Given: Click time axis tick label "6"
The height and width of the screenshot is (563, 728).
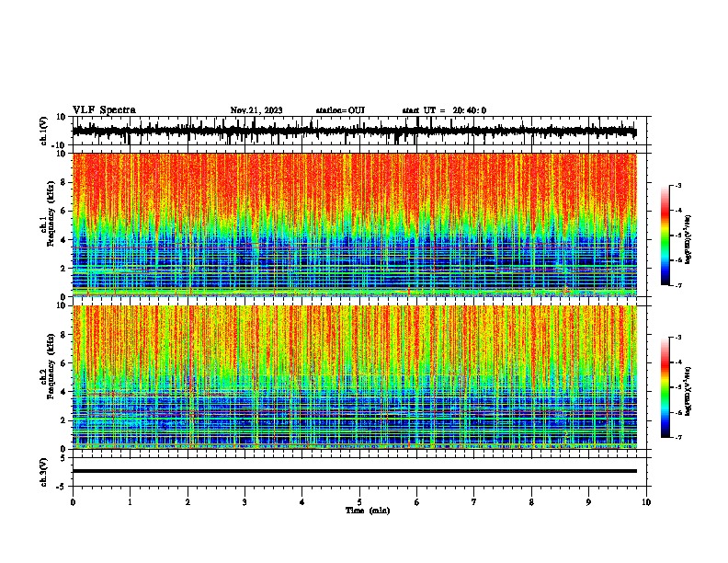Looking at the screenshot, I should (x=417, y=502).
